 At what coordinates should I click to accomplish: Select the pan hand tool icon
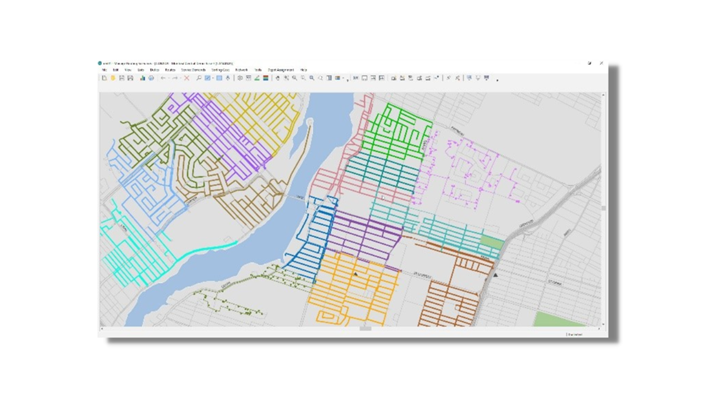pyautogui.click(x=277, y=78)
